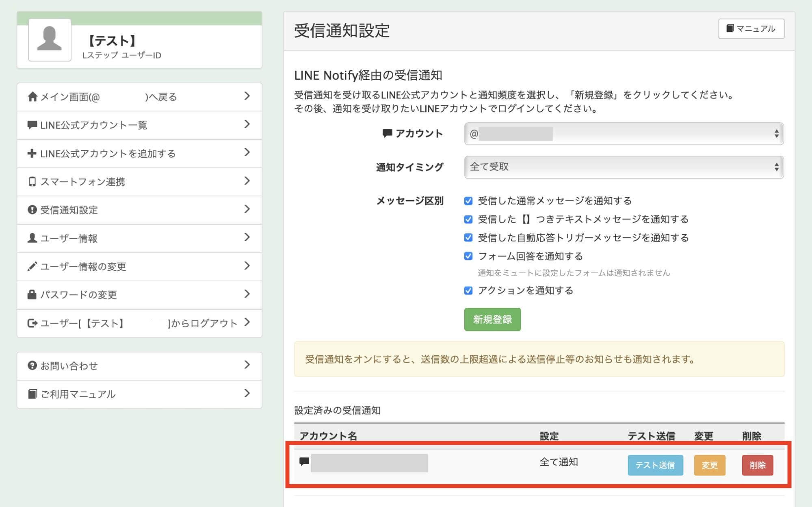Click the book icon beside ご利用マニュアル
The width and height of the screenshot is (812, 507).
(32, 394)
